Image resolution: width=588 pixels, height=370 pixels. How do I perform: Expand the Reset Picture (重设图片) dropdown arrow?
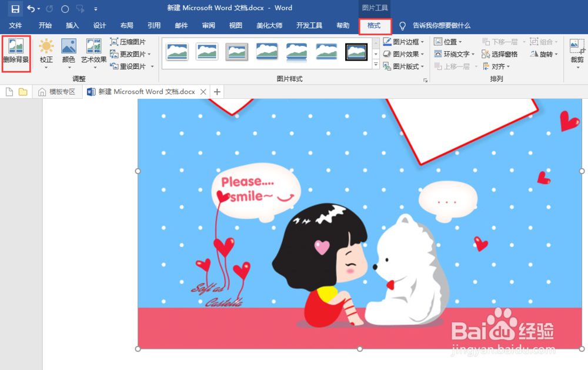pos(152,66)
